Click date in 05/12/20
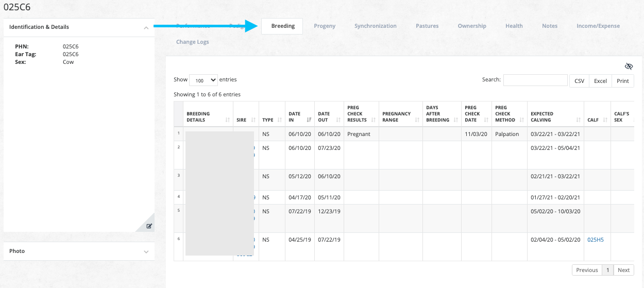 [x=300, y=177]
